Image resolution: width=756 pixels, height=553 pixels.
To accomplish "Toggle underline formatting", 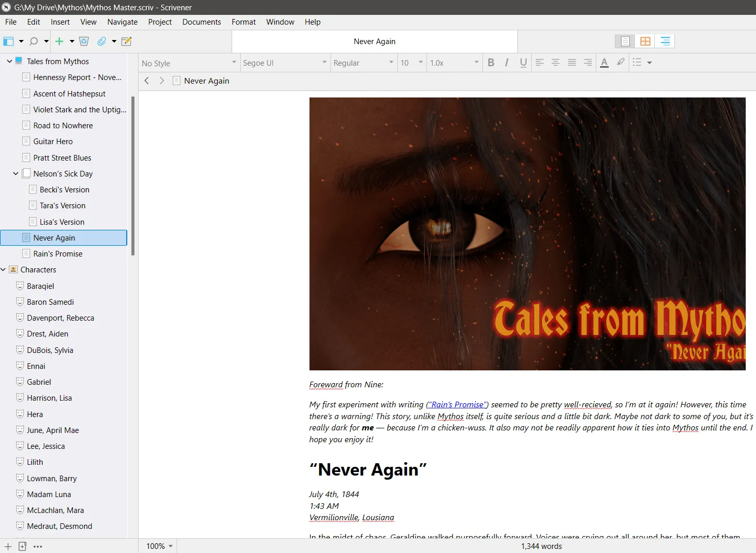I will (x=524, y=62).
